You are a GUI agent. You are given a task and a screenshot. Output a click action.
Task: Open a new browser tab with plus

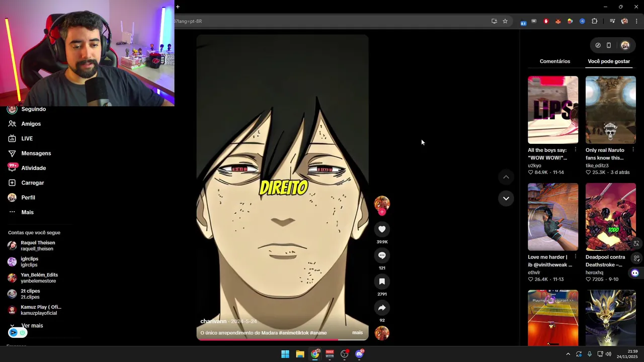coord(178,7)
